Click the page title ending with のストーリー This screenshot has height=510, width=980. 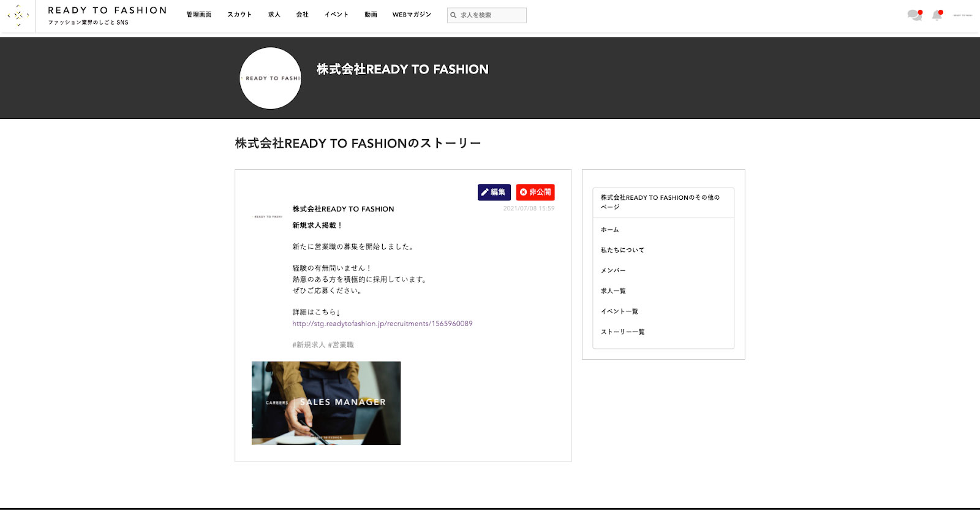point(358,143)
